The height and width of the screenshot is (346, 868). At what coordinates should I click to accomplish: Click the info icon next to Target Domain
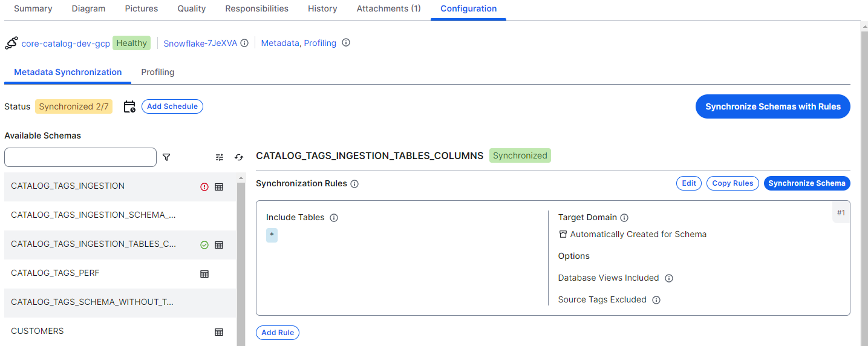pos(624,218)
